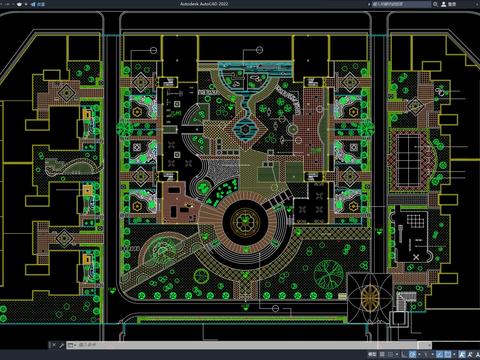The width and height of the screenshot is (480, 360).
Task: Close the command line window
Action: 53,345
